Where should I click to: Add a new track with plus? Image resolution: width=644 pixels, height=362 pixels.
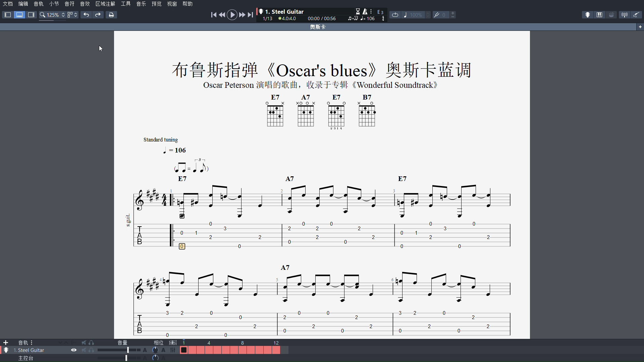(x=6, y=343)
